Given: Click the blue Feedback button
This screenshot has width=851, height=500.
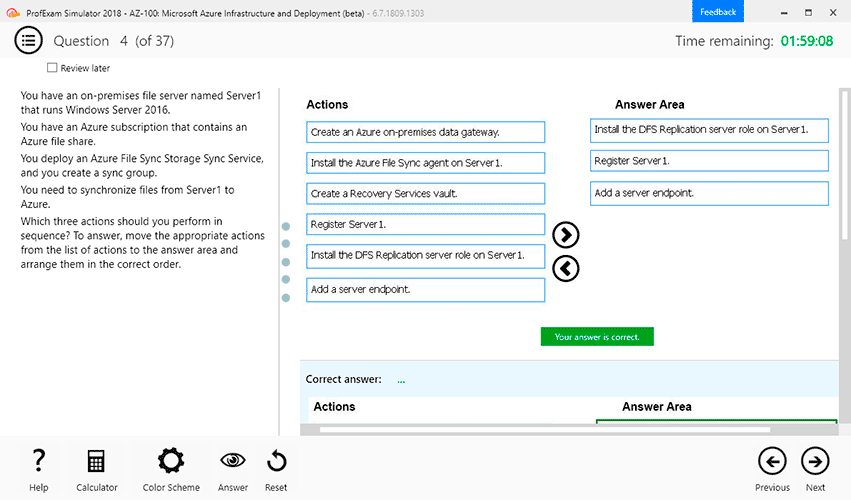Looking at the screenshot, I should [717, 11].
